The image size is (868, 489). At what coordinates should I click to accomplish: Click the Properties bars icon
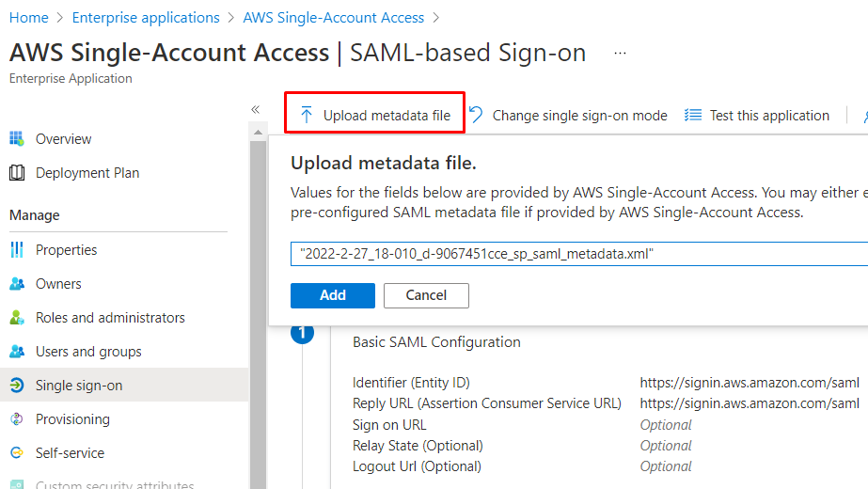(x=17, y=250)
